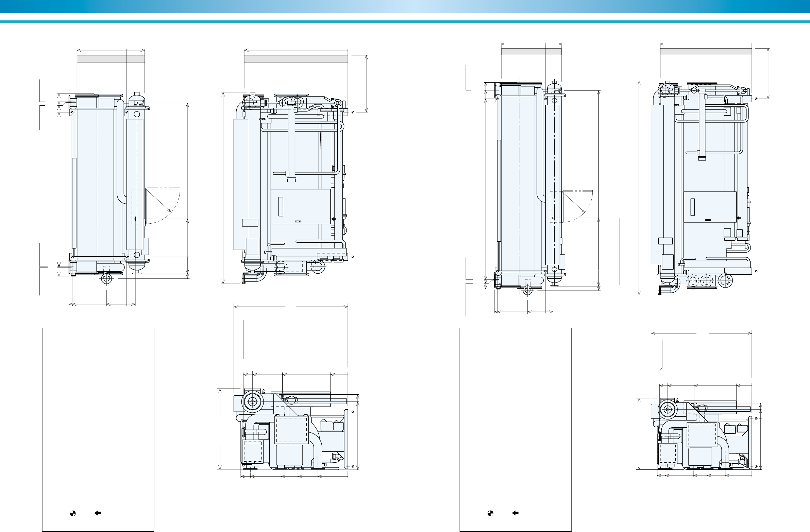Viewport: 810px width, 532px height.
Task: Click black arrow beside left-page control panel
Action: (334, 219)
